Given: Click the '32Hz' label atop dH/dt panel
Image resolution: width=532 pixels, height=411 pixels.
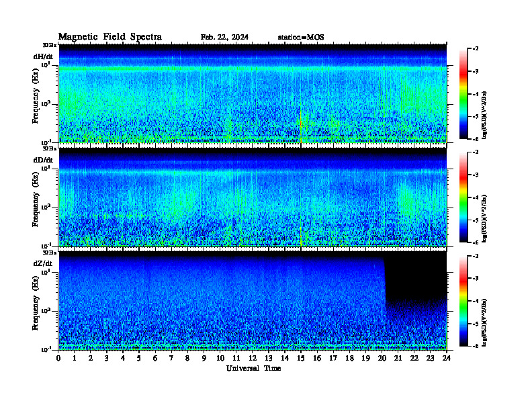Looking at the screenshot, I should point(50,45).
